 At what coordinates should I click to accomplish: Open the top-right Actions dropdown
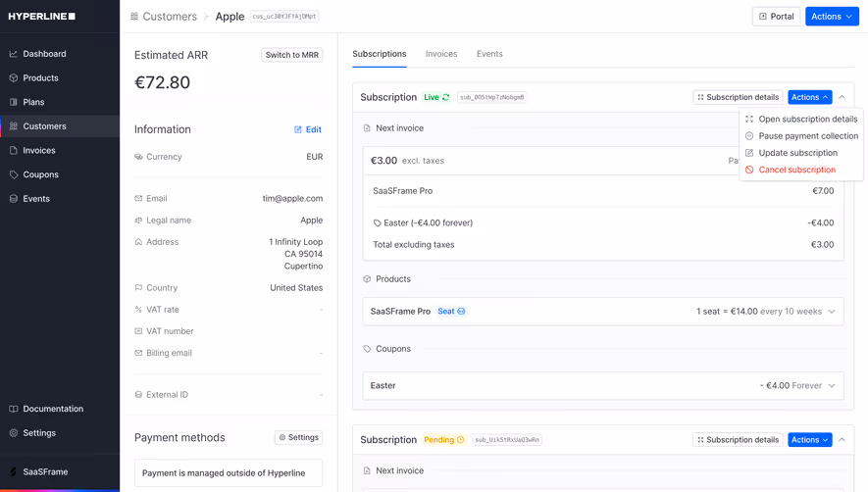832,17
